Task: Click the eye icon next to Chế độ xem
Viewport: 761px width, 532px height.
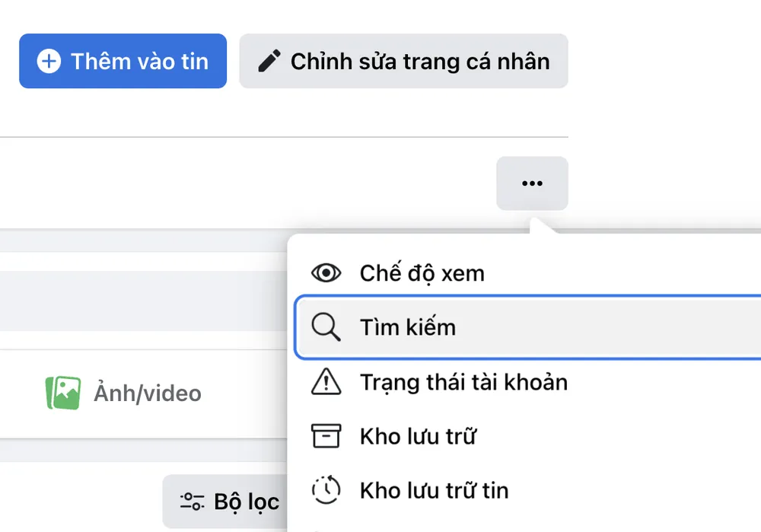Action: coord(326,272)
